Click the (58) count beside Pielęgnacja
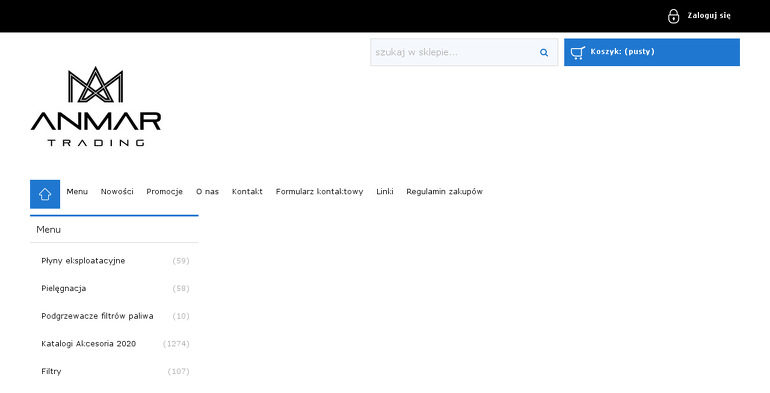This screenshot has height=393, width=770. [181, 288]
